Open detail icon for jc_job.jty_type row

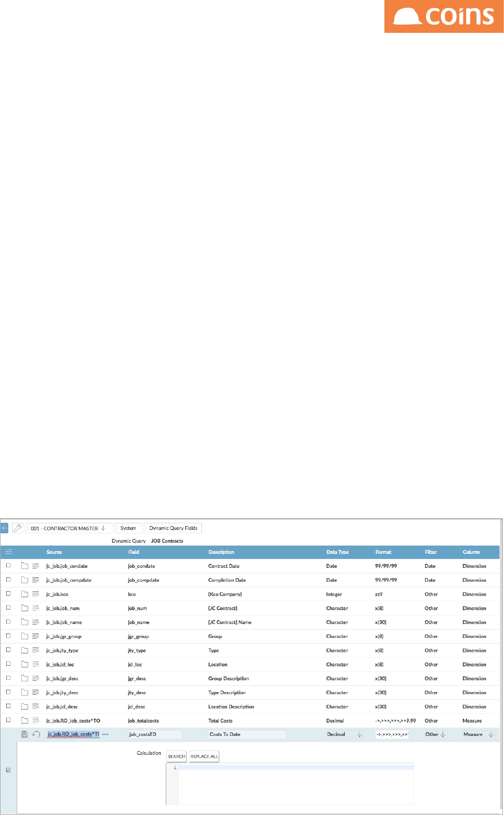36,650
